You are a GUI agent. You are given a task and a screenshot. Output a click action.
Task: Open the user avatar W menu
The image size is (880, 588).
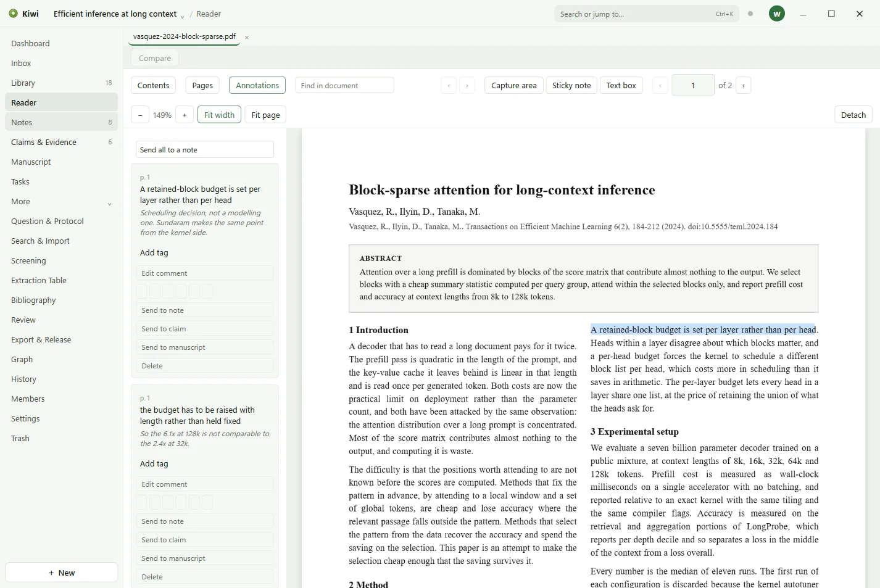click(x=777, y=14)
